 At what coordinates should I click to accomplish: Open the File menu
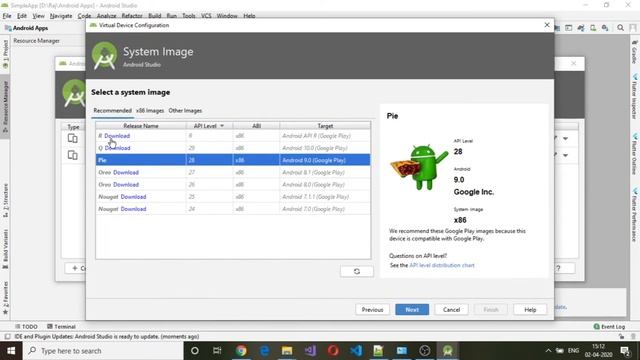click(x=7, y=16)
